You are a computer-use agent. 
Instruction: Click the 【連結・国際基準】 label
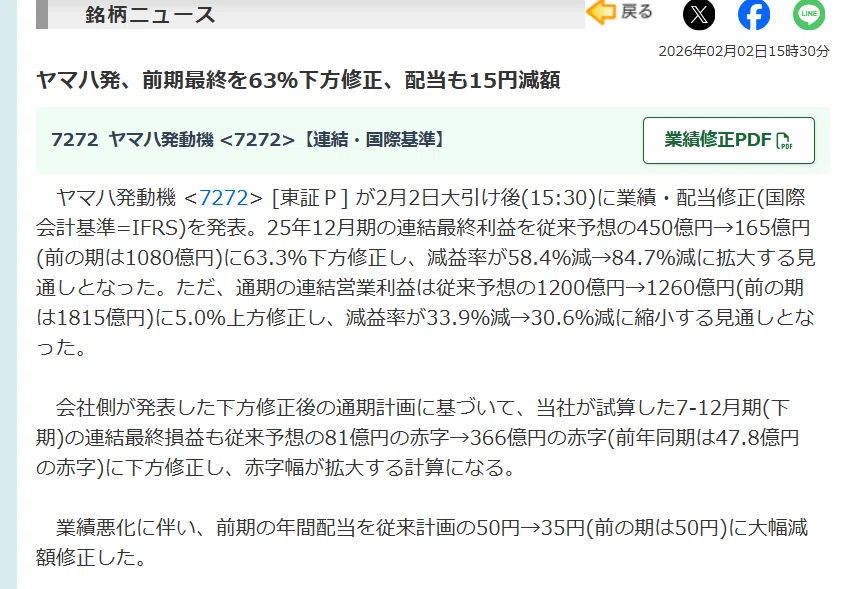pos(374,140)
